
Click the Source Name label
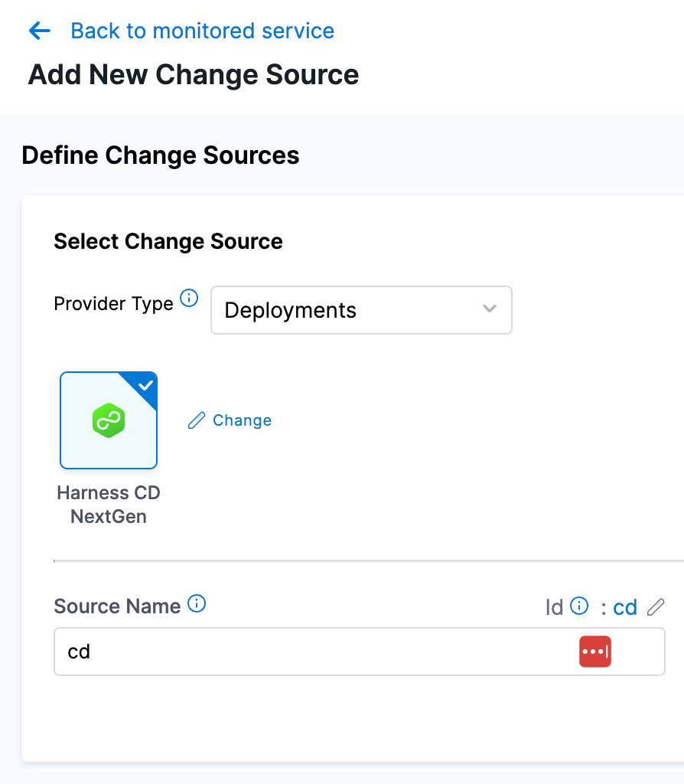tap(117, 606)
